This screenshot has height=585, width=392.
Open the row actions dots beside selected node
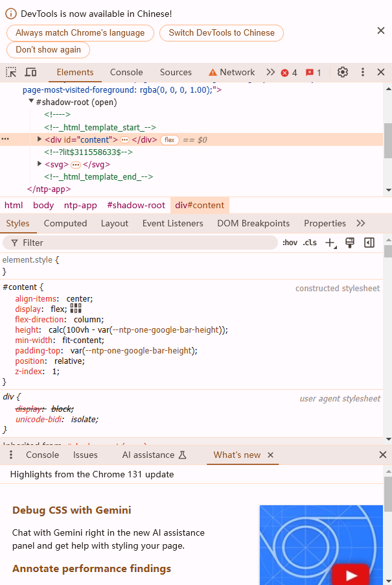coord(5,139)
